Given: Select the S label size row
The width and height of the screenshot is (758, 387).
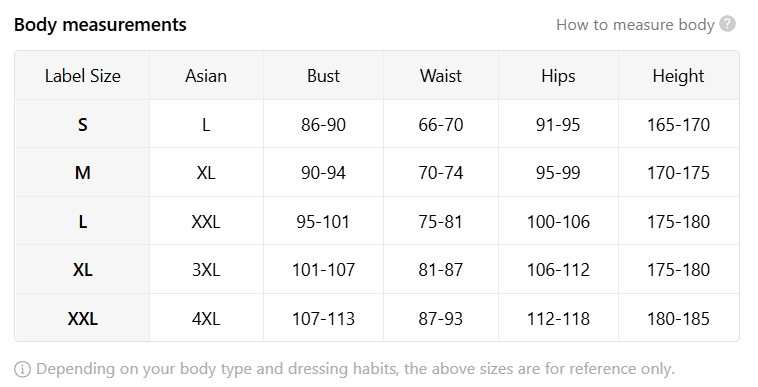Looking at the screenshot, I should (x=377, y=124).
